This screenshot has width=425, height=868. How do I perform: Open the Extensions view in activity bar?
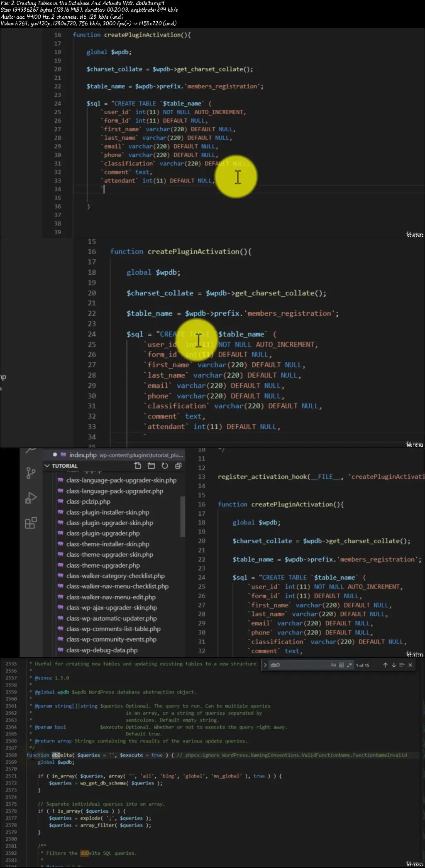[x=31, y=523]
